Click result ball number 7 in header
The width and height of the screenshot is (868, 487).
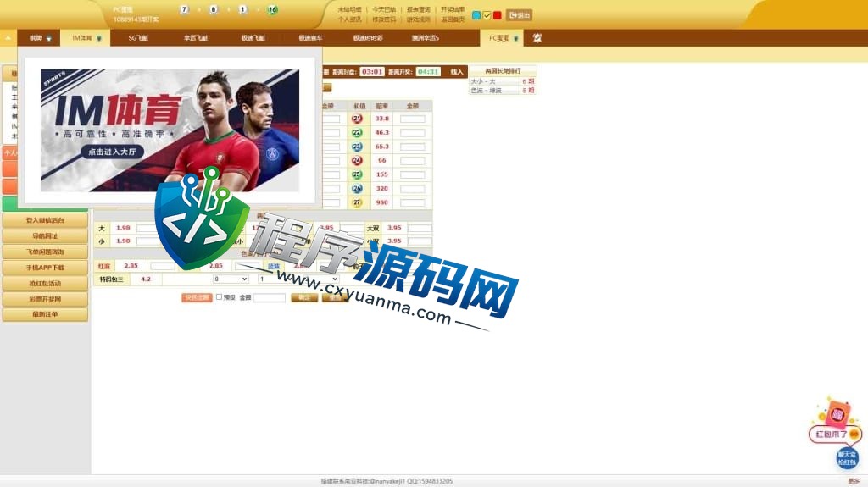(184, 9)
